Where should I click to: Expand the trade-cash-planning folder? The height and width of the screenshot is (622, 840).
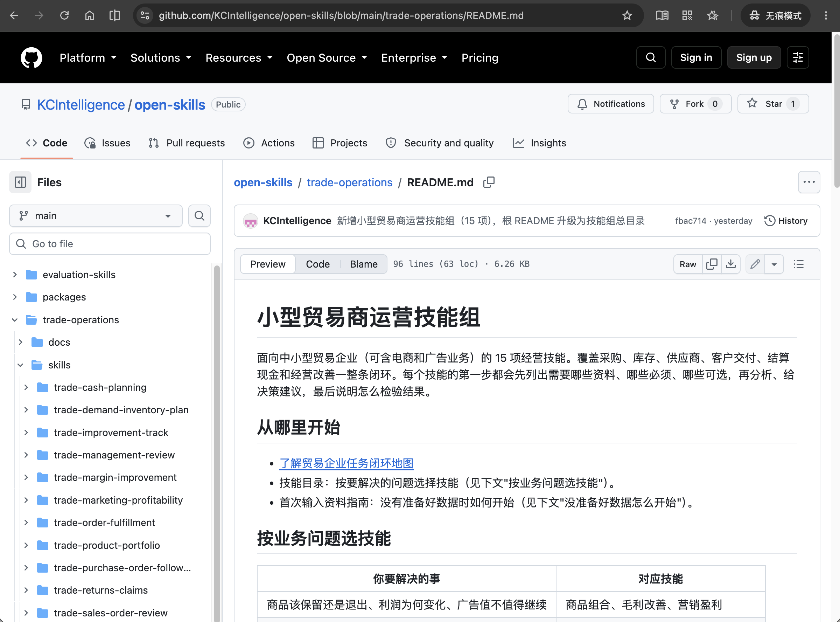pos(26,387)
